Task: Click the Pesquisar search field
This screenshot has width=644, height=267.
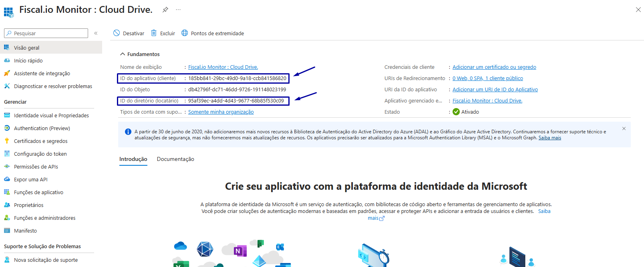Action: 46,33
